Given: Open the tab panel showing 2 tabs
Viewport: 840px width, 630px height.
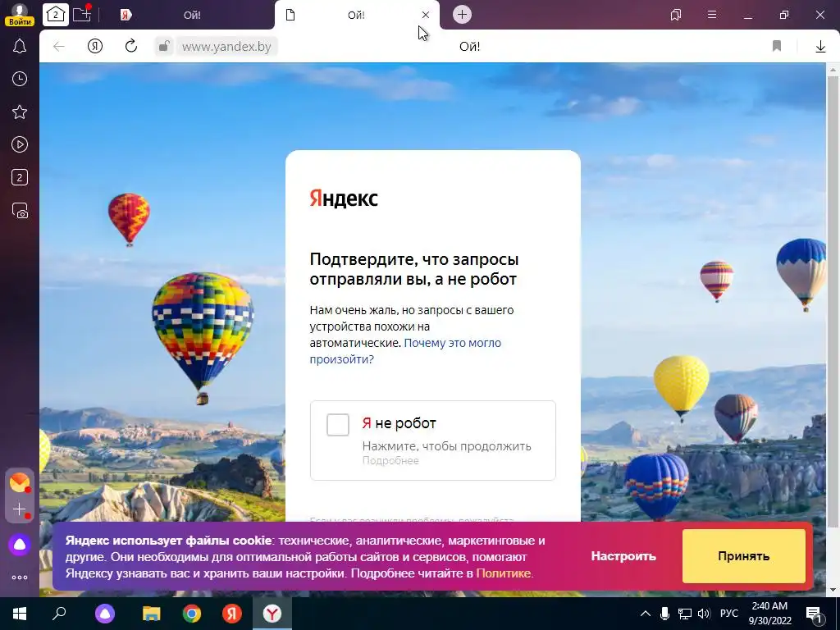Looking at the screenshot, I should [55, 15].
